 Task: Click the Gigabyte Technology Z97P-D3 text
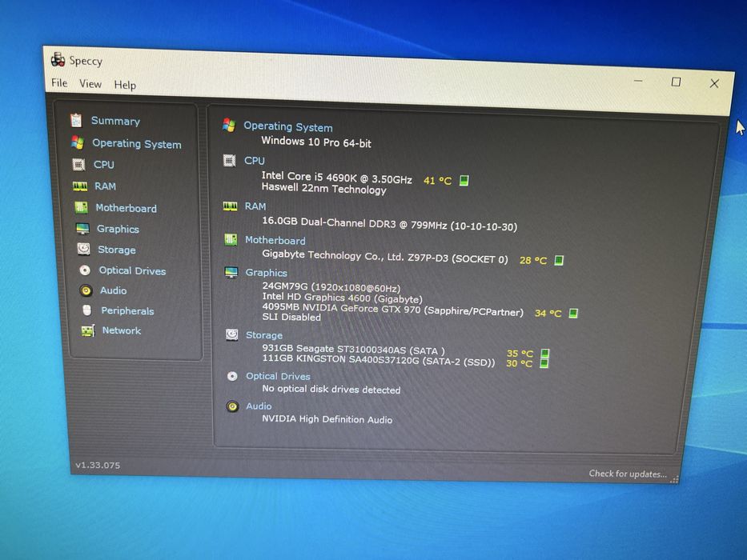(x=385, y=257)
